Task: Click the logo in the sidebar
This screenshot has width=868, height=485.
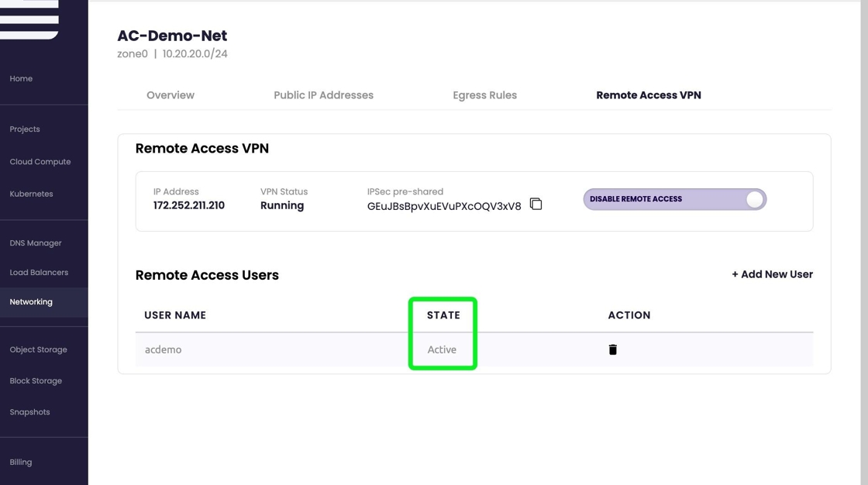Action: point(29,19)
